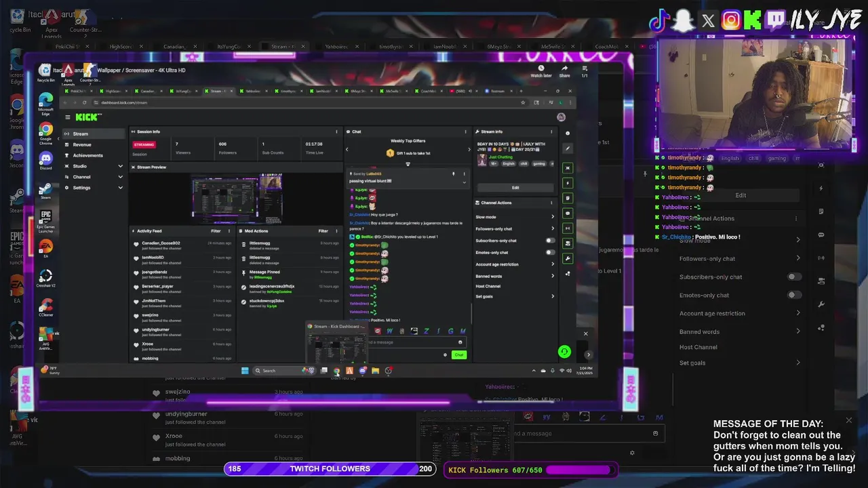Select Revenue in the Kick sidebar
This screenshot has height=488, width=868.
coord(81,144)
